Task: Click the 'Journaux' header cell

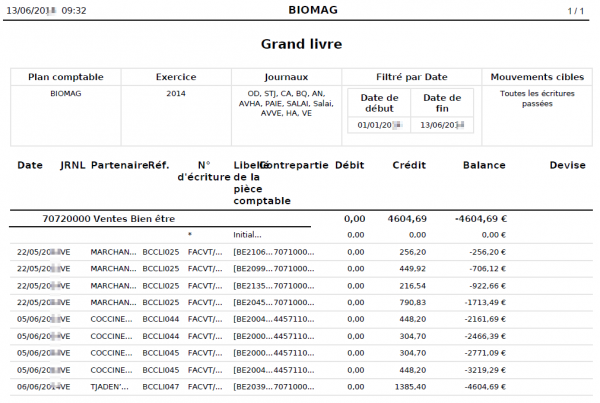Action: 286,77
